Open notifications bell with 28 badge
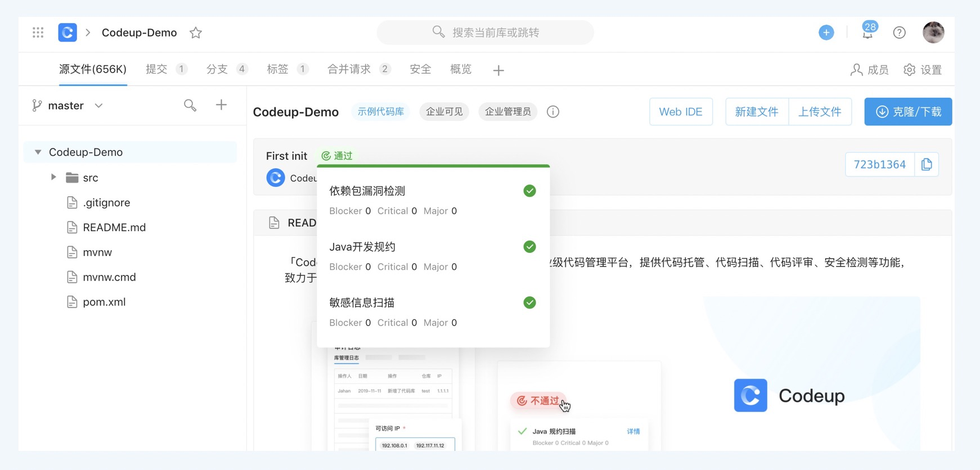The image size is (980, 470). coord(868,31)
